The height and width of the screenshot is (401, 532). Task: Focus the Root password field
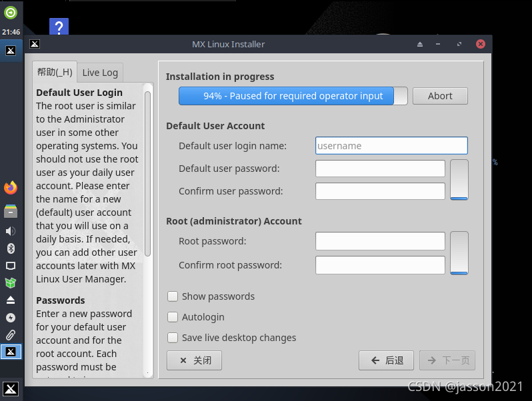[380, 241]
